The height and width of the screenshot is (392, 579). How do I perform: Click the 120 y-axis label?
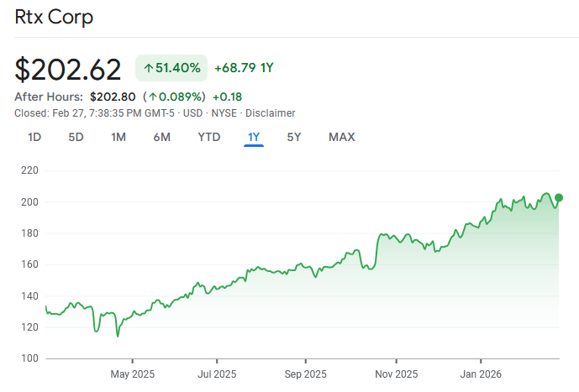(x=29, y=327)
